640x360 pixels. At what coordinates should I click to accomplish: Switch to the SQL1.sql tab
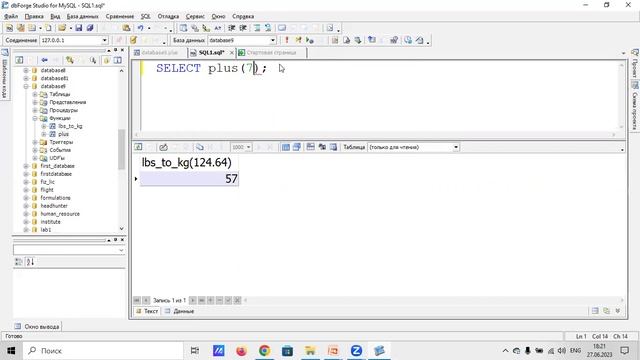(x=211, y=53)
